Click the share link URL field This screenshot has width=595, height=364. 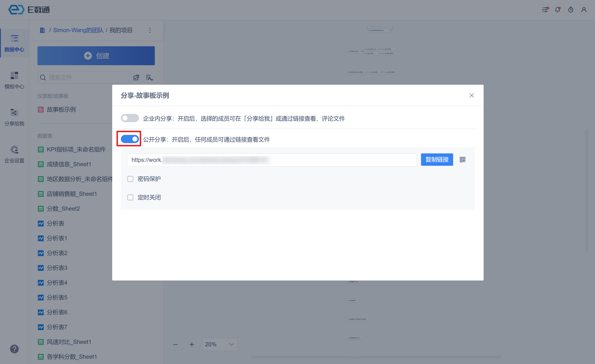(x=271, y=160)
